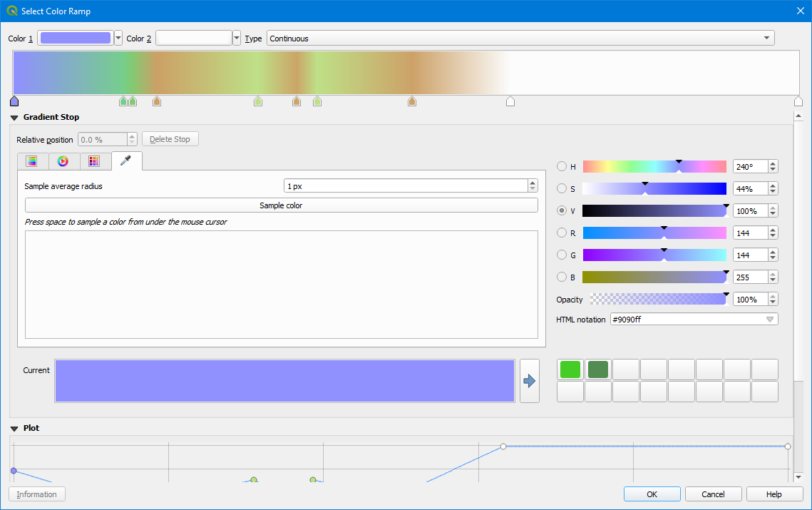This screenshot has height=510, width=812.
Task: Open the color swatches grid tab
Action: (94, 161)
